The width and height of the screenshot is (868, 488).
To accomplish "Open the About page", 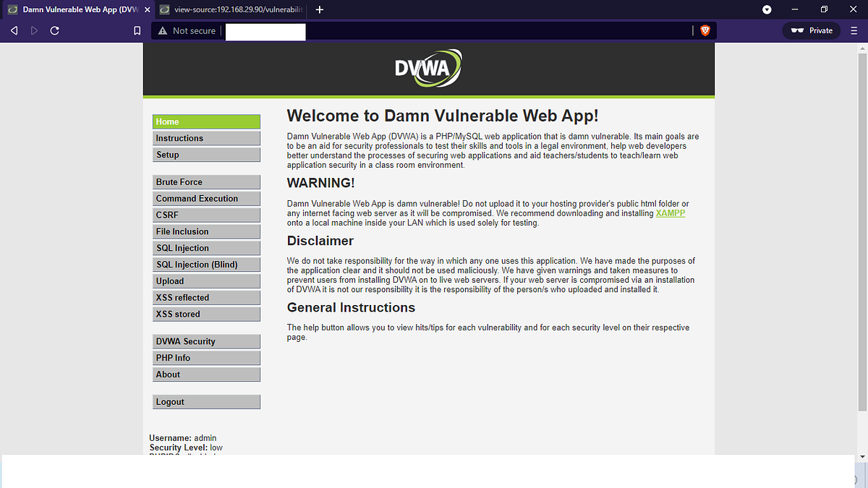I will [x=206, y=374].
